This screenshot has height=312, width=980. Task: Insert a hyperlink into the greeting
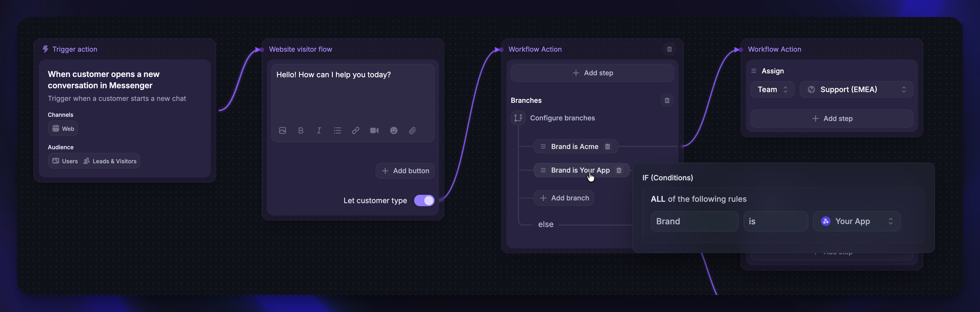356,130
